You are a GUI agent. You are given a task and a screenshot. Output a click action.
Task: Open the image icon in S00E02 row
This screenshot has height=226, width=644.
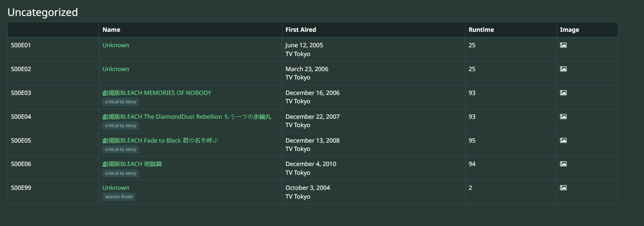point(563,69)
